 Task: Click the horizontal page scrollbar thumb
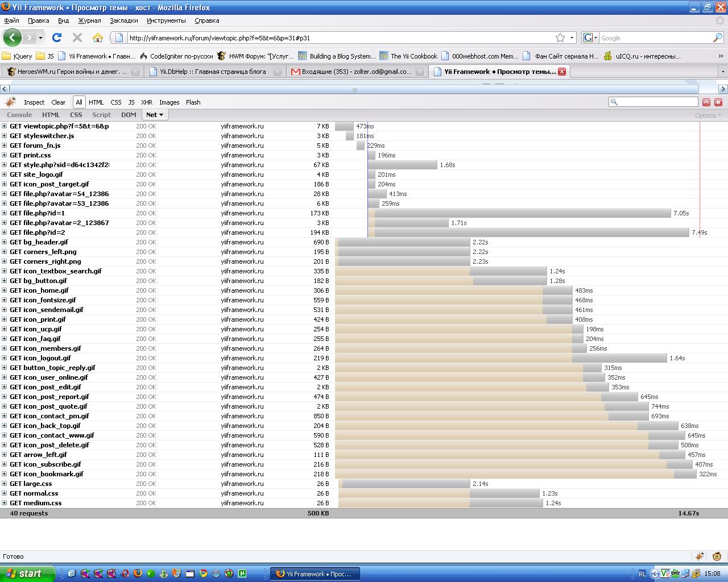pos(354,89)
